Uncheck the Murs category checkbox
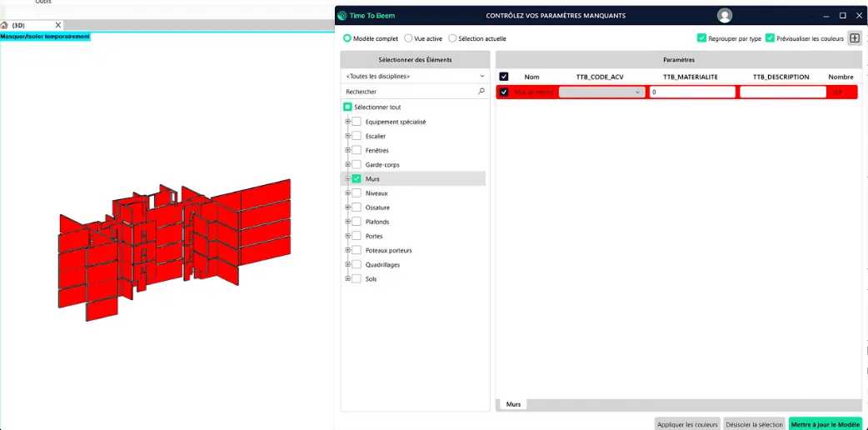Viewport: 868px width, 430px height. pyautogui.click(x=357, y=179)
